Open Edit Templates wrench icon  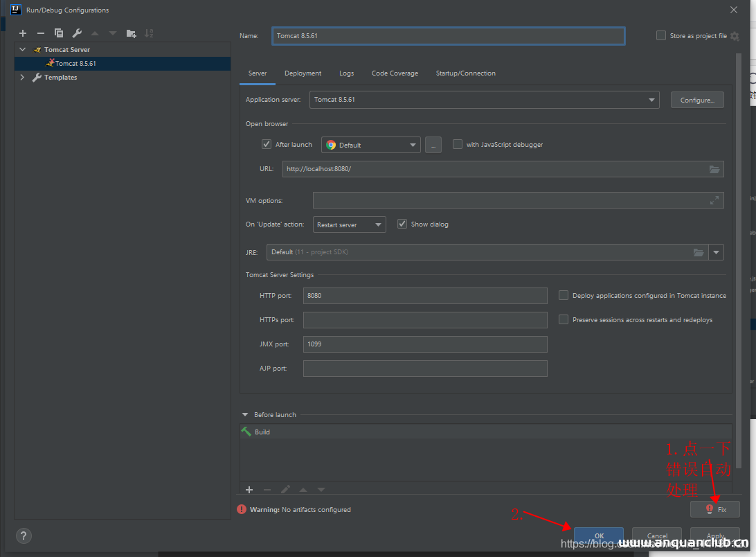coord(77,33)
